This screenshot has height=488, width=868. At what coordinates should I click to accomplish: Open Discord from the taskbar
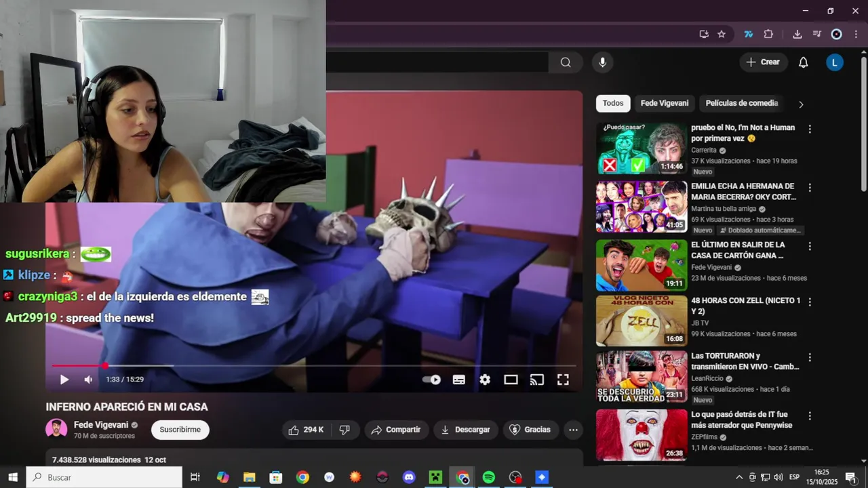click(409, 477)
